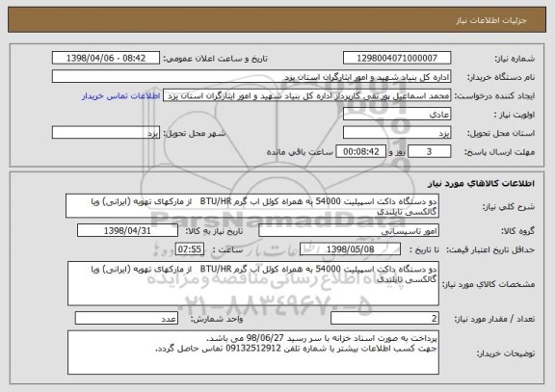Click the buyer notes text area

(x=253, y=353)
